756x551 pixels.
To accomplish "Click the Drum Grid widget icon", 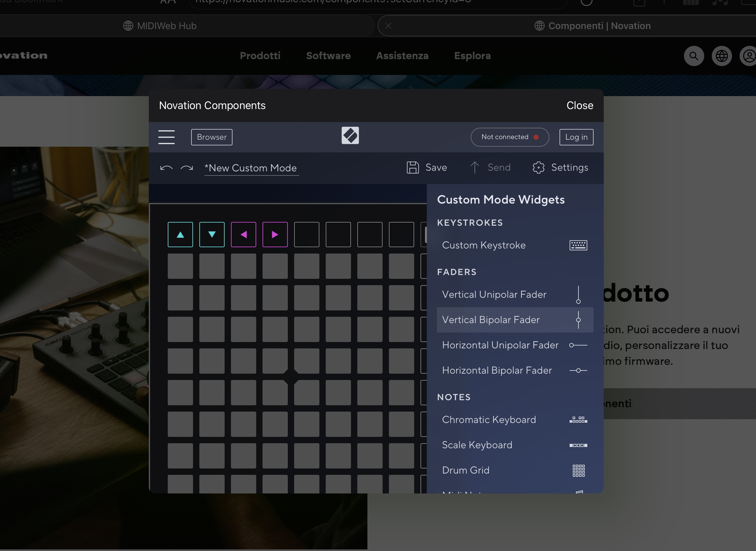I will click(579, 471).
